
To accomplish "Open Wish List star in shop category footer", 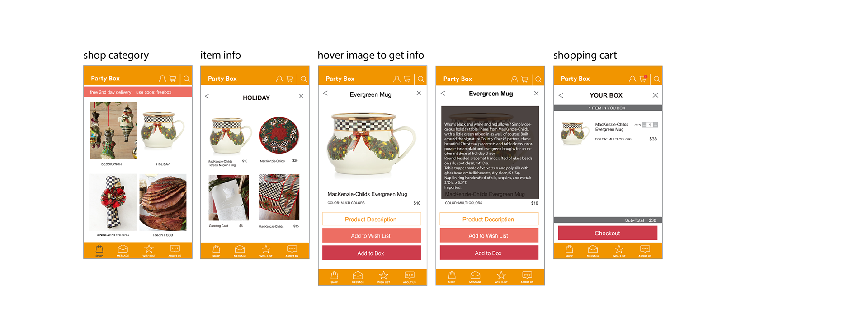I will pos(149,250).
